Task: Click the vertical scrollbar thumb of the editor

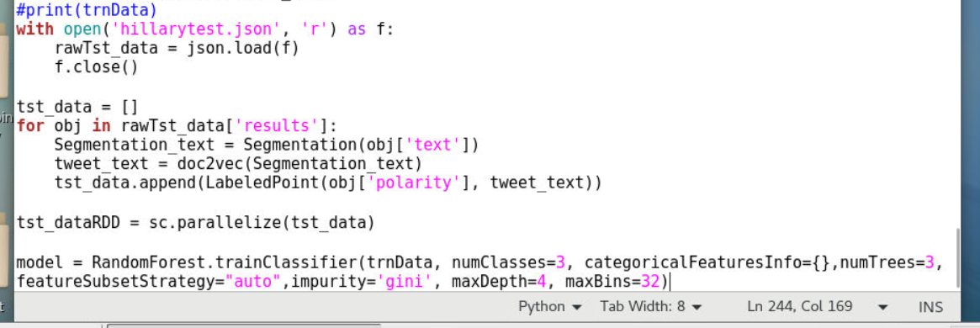Action: pos(959,258)
